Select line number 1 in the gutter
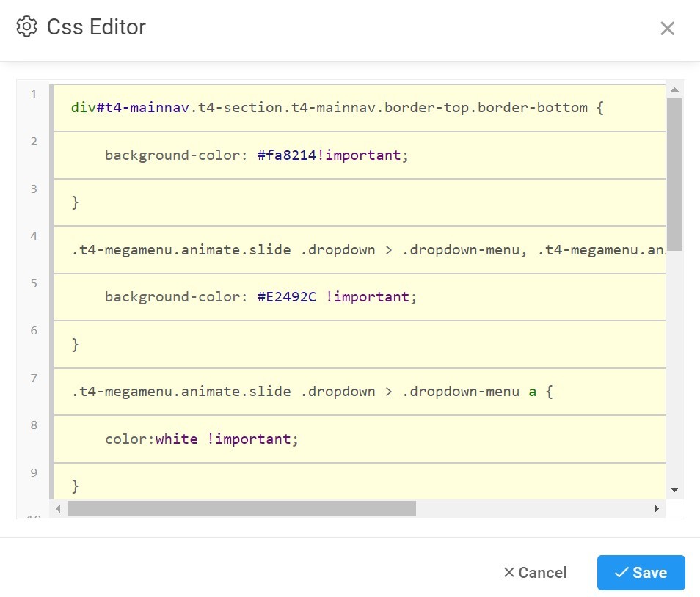 click(x=34, y=95)
